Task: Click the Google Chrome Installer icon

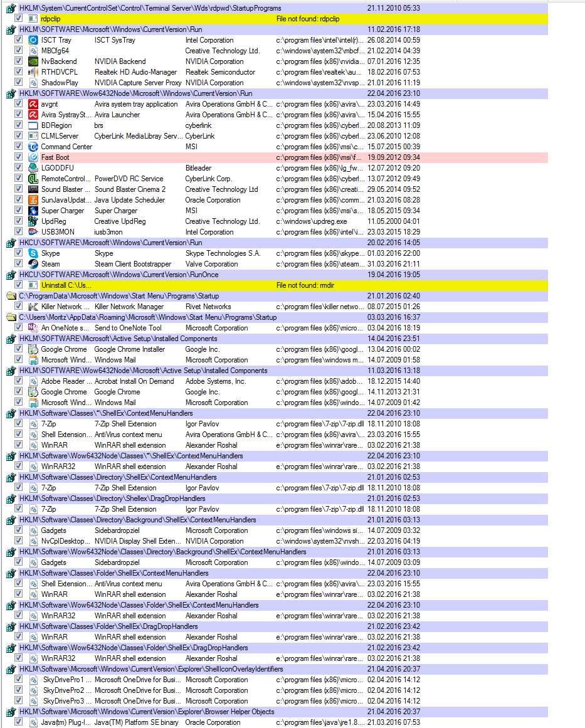Action: coord(33,349)
